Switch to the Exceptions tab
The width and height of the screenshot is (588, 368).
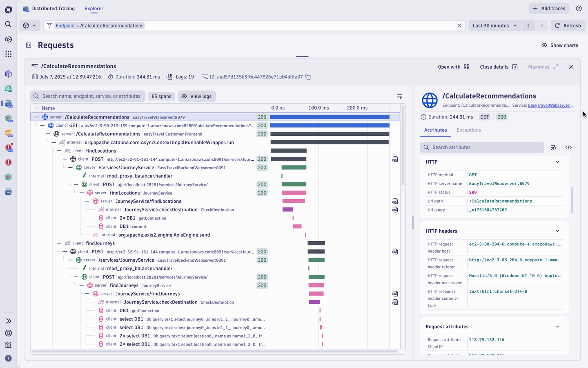pyautogui.click(x=469, y=130)
